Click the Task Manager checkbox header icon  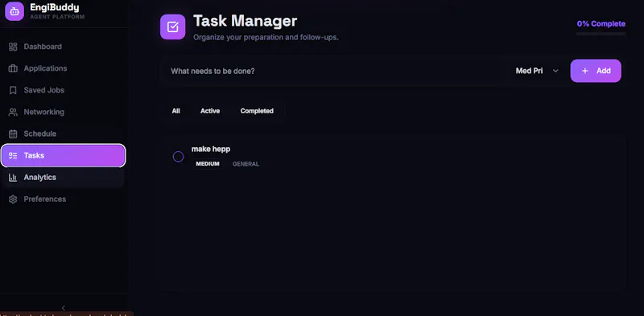pyautogui.click(x=172, y=27)
